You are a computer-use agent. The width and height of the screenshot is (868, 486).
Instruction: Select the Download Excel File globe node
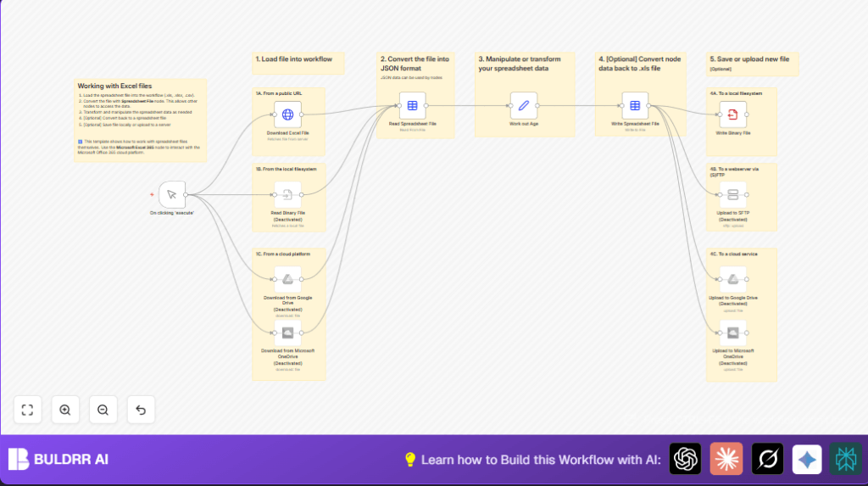[x=287, y=115]
